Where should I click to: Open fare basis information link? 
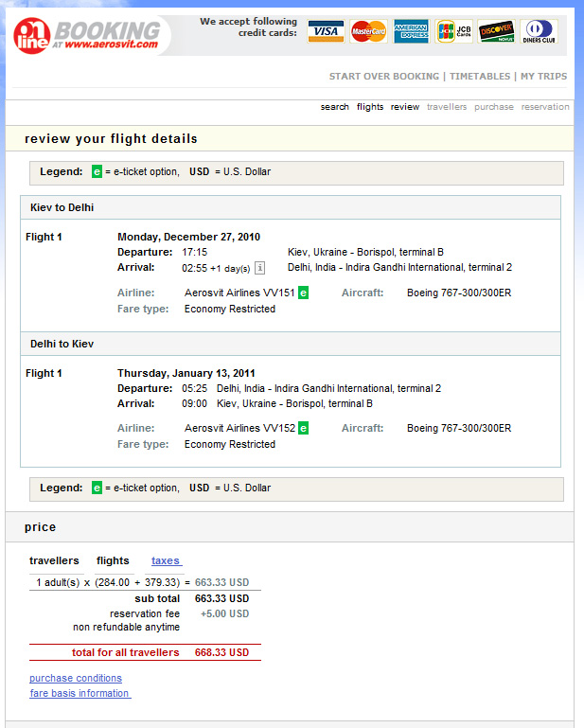click(80, 693)
